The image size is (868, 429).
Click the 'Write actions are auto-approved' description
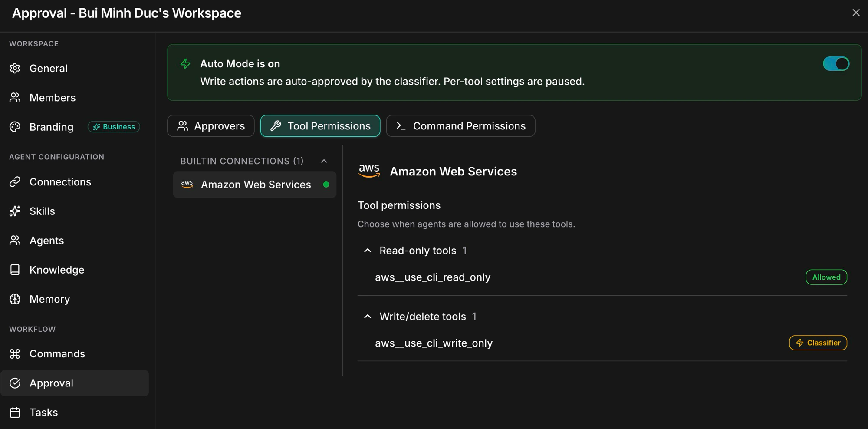click(392, 82)
